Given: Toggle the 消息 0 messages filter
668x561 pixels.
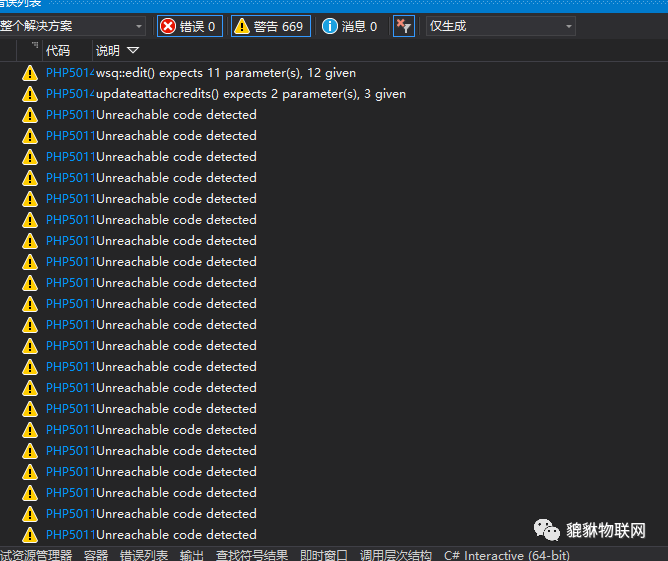Looking at the screenshot, I should (350, 26).
